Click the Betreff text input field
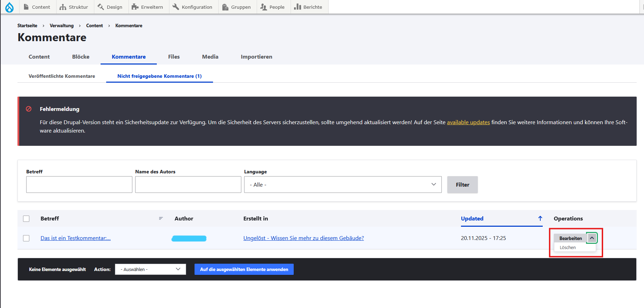 (79, 185)
